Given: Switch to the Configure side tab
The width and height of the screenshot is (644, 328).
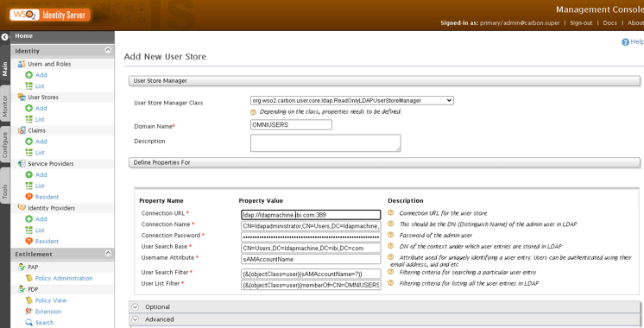Looking at the screenshot, I should pos(5,144).
